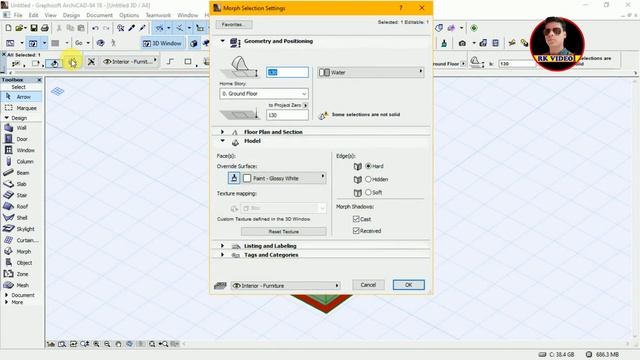Select the Roof tool

point(21,207)
